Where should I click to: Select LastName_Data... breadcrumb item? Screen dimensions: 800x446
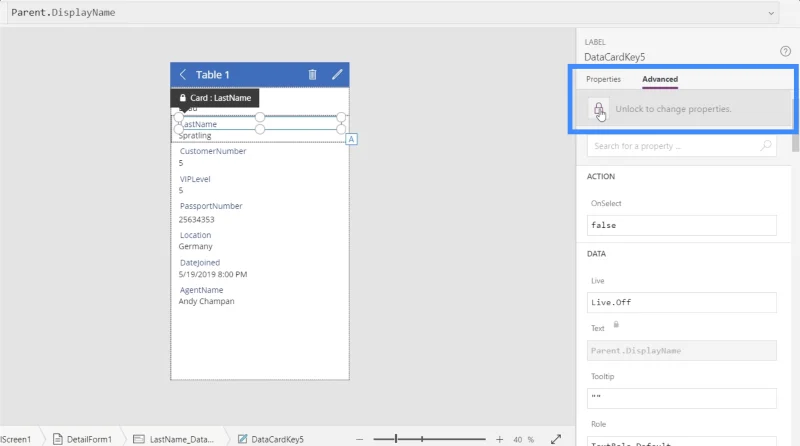point(173,439)
